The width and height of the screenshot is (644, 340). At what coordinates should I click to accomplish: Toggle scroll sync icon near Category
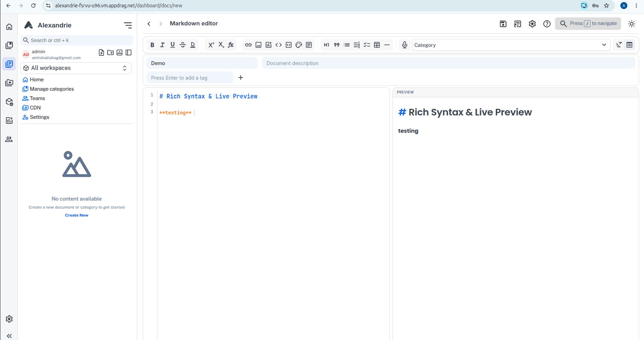click(x=619, y=45)
